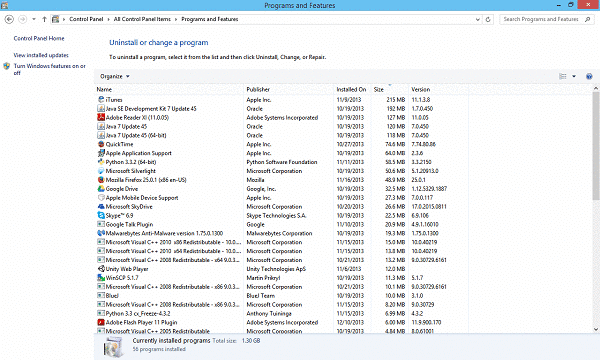Screen dimensions: 600x360
Task: Select the Mozilla Firefox 25.0.1 icon
Action: 101,180
